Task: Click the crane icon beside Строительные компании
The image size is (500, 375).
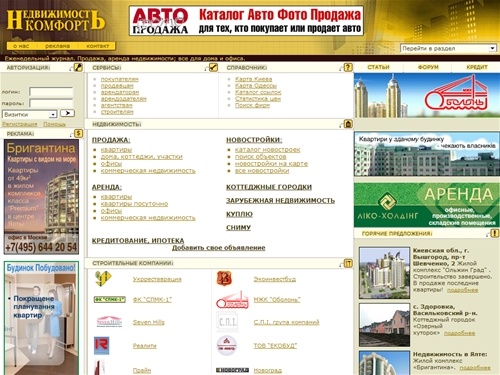Action: click(348, 264)
